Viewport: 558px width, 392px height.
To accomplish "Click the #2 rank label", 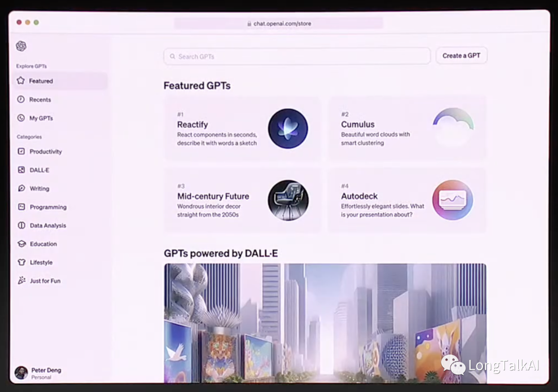I will [345, 114].
